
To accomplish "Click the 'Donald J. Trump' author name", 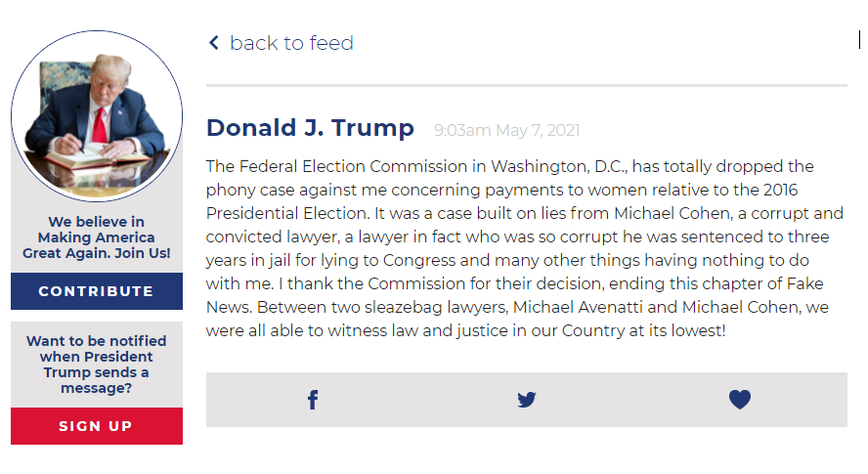I will click(310, 128).
